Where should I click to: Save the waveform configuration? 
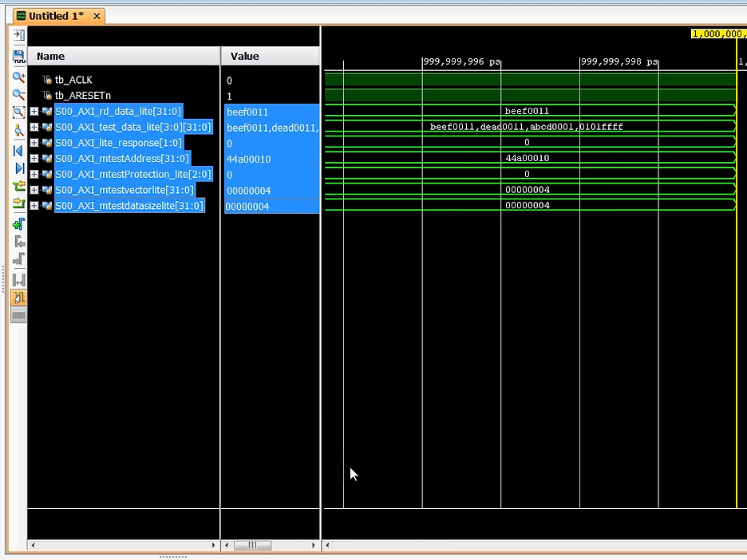[x=18, y=56]
